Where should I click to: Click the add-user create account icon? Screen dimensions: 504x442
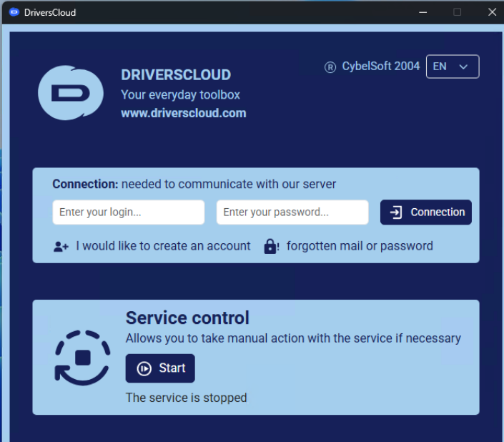(61, 247)
